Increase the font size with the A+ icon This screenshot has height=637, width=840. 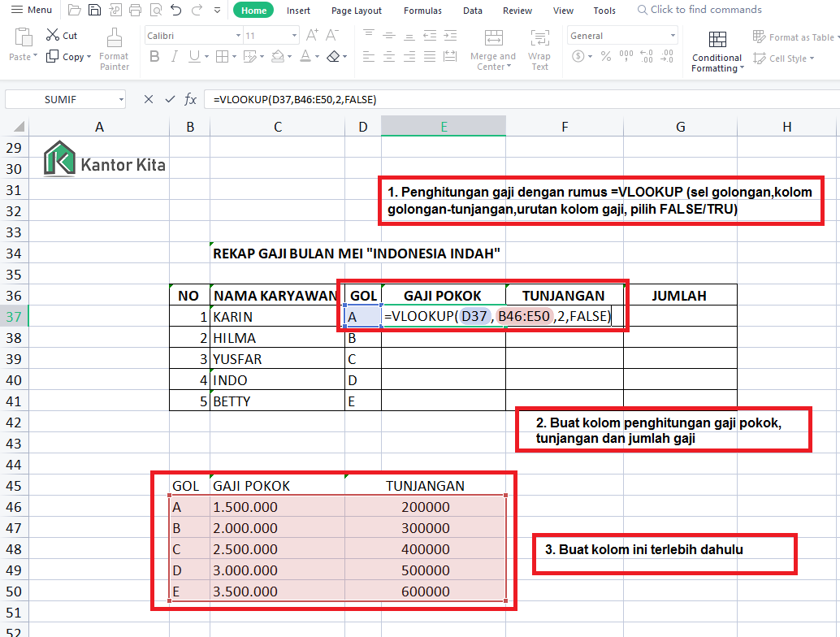pyautogui.click(x=312, y=36)
